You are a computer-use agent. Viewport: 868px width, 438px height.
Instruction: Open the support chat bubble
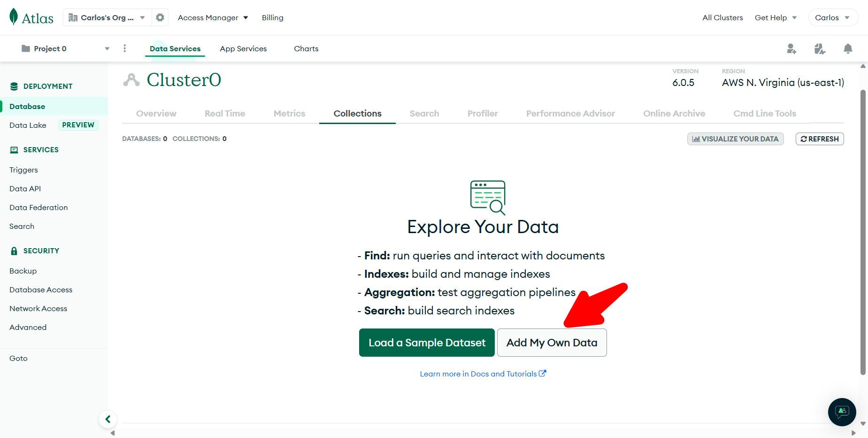(842, 412)
